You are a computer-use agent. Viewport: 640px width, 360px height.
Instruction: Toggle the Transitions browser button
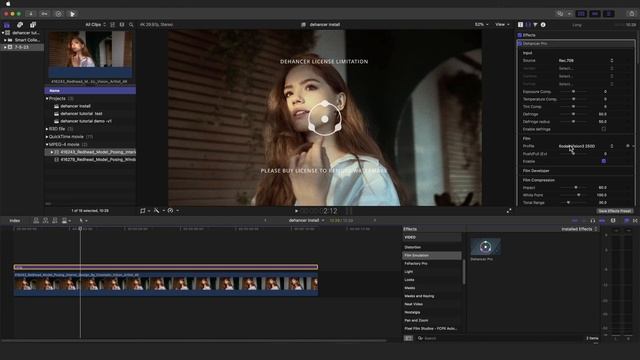coord(635,220)
